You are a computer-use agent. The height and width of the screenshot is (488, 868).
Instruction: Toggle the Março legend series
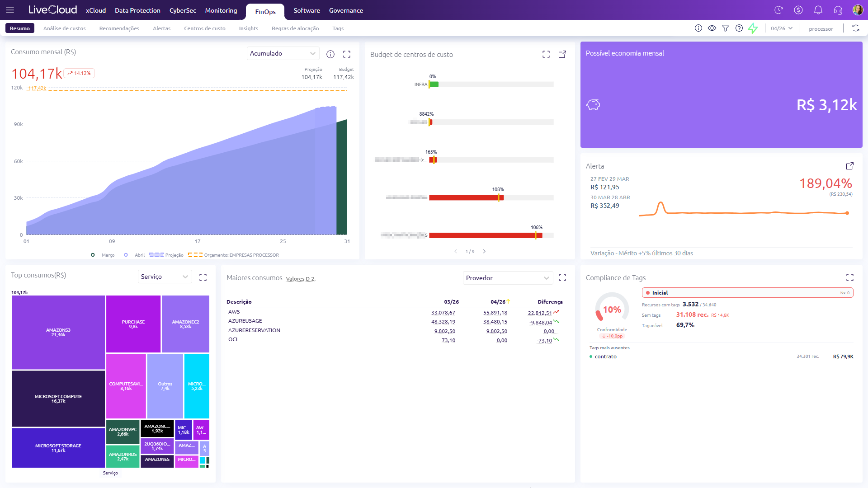coord(103,255)
